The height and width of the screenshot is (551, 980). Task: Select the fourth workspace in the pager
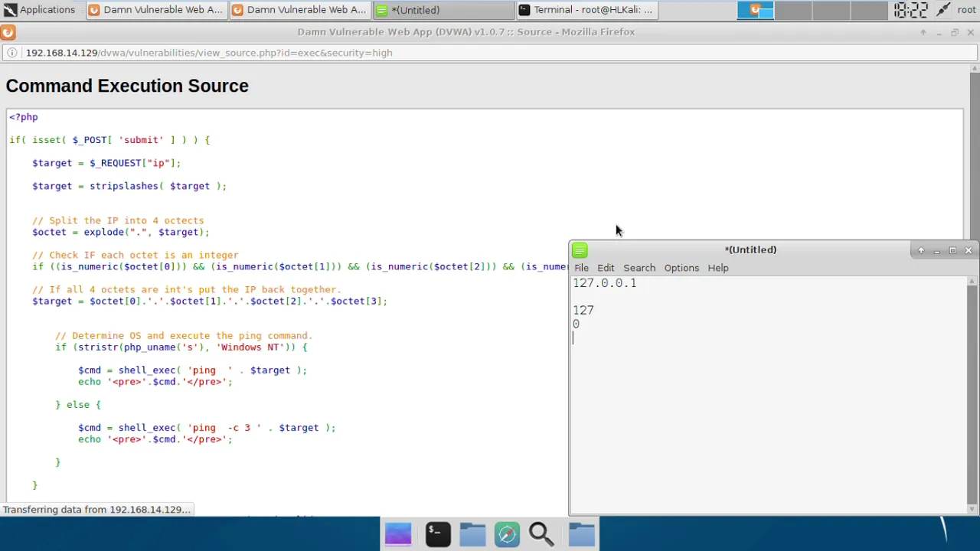(868, 10)
